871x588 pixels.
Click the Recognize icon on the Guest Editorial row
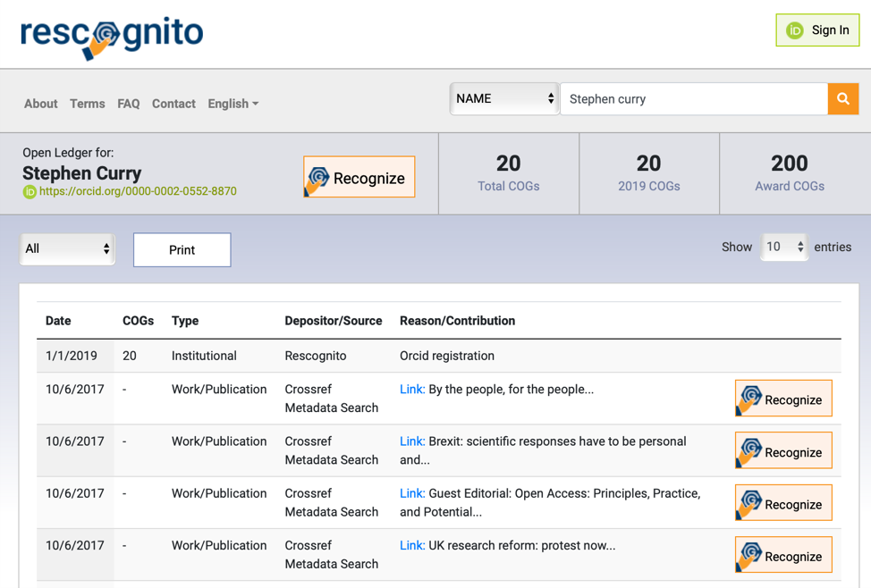pos(751,502)
